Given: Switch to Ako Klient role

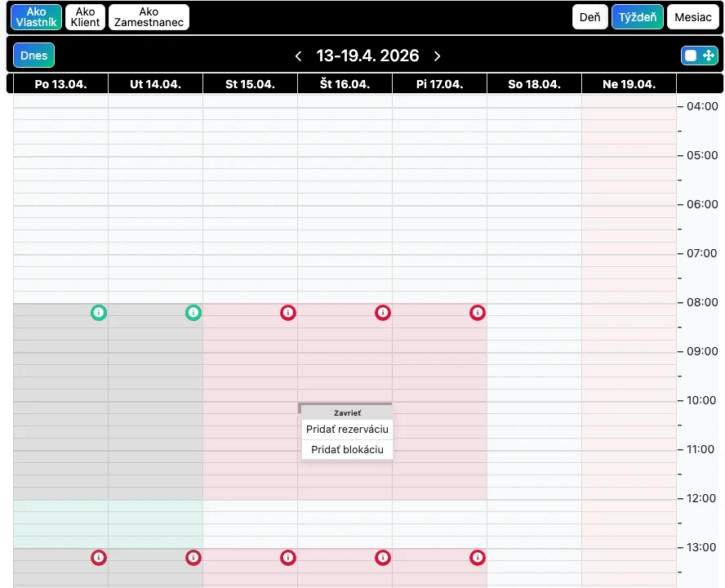Looking at the screenshot, I should 85,17.
